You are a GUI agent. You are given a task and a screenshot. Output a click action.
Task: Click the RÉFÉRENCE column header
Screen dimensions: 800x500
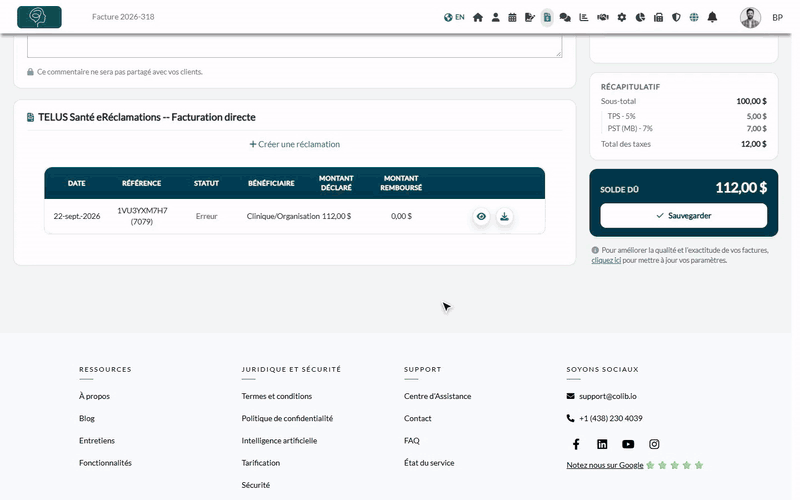tap(141, 183)
